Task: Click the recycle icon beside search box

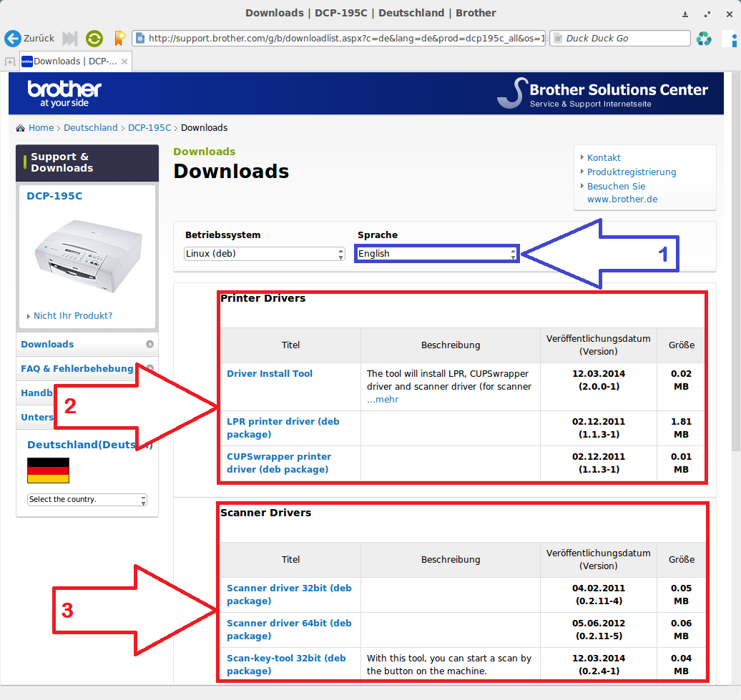Action: pos(704,39)
